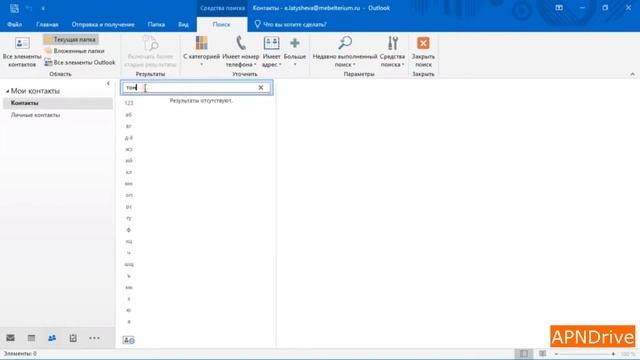Click the send/receive quick access icon
The width and height of the screenshot is (640, 360).
click(14, 8)
